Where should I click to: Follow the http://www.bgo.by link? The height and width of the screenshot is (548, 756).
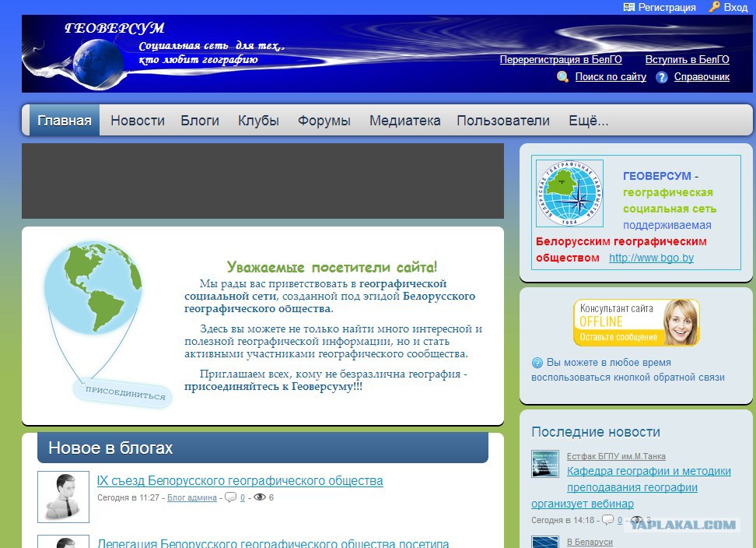pos(651,258)
